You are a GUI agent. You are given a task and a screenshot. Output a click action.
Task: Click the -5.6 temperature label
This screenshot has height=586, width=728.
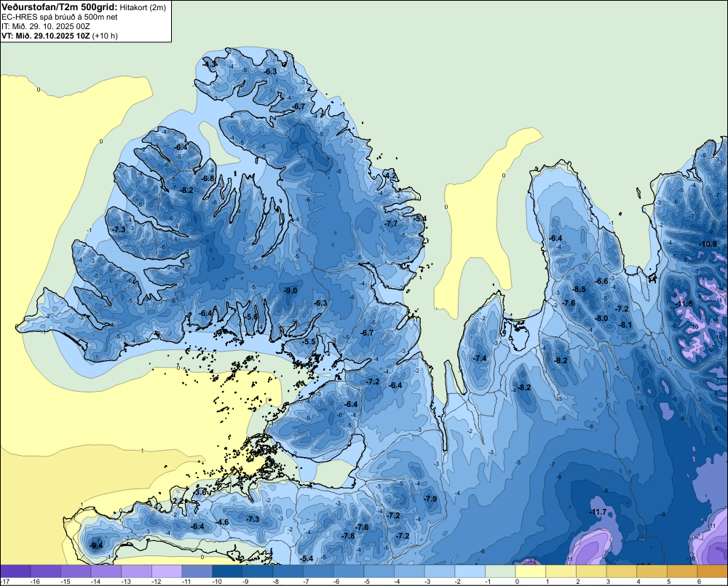click(x=252, y=317)
